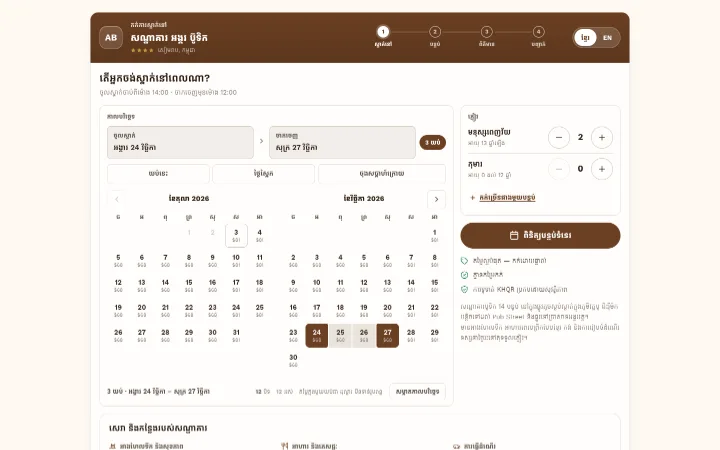Image resolution: width=720 pixels, height=450 pixels.
Task: Click November 26 within selected range
Action: click(364, 335)
